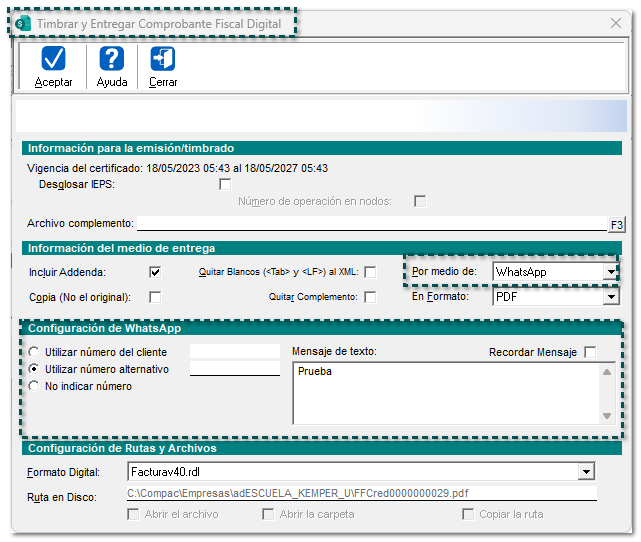The image size is (641, 542).
Task: Select Utilizar número del cliente radio
Action: coord(36,352)
